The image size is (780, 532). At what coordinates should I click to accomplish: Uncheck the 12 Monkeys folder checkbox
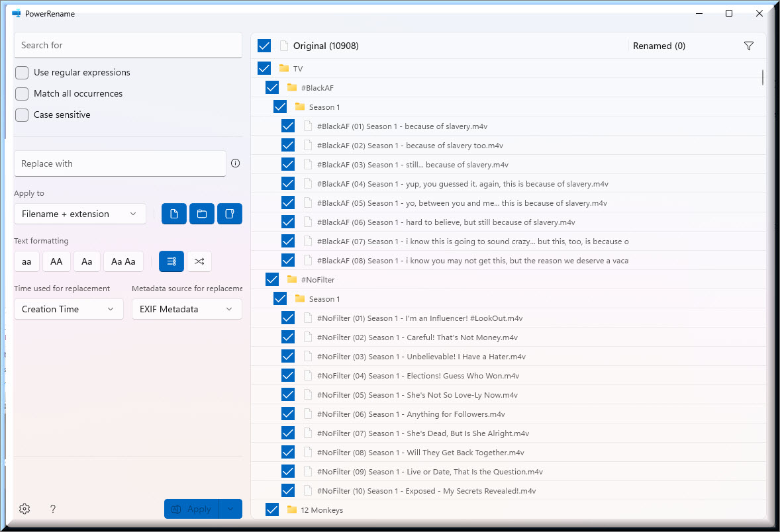click(x=272, y=510)
